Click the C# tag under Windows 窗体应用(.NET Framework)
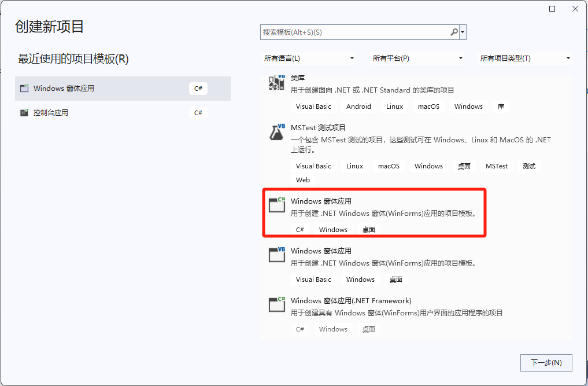This screenshot has height=386, width=588. tap(300, 329)
